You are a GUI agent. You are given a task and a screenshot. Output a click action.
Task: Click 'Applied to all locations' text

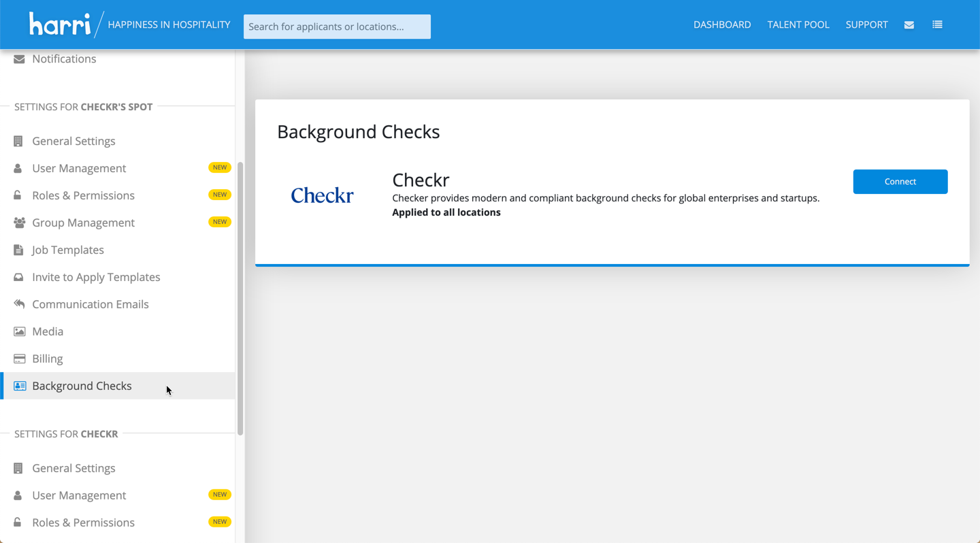point(446,212)
